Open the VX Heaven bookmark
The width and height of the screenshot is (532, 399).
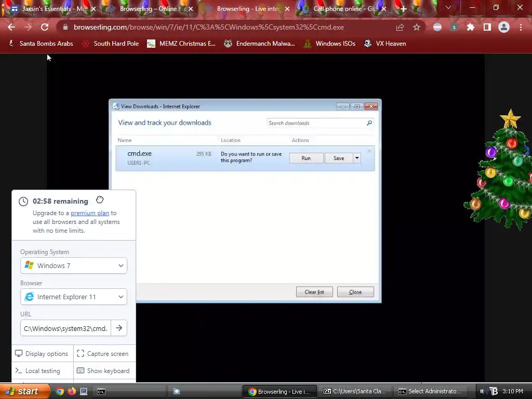click(x=385, y=44)
